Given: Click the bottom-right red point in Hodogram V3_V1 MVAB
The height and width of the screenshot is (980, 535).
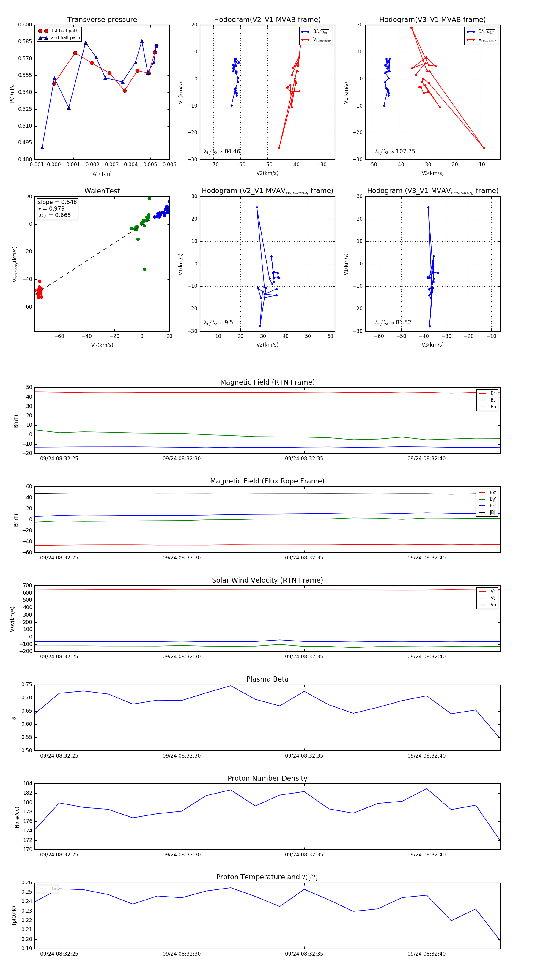Looking at the screenshot, I should tap(484, 148).
